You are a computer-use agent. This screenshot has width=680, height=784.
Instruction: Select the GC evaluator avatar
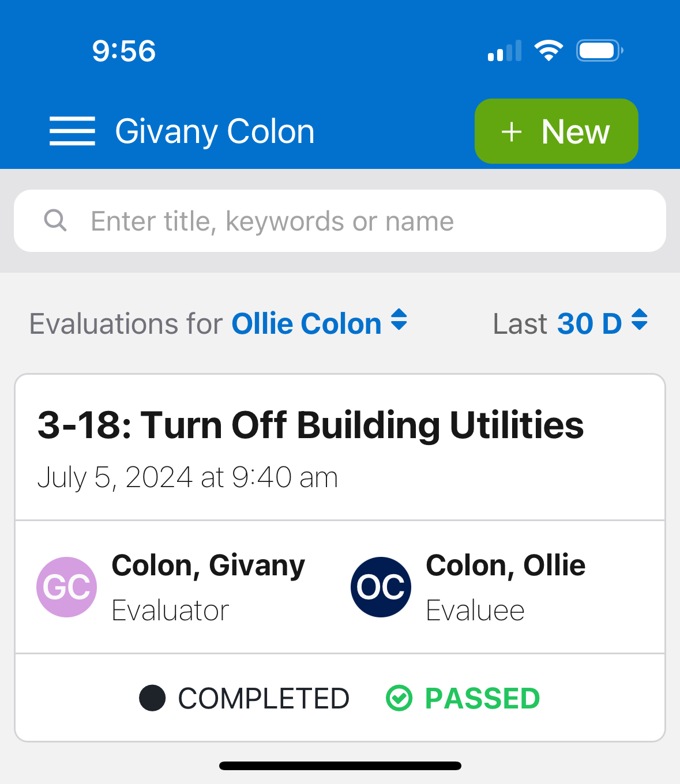tap(66, 587)
